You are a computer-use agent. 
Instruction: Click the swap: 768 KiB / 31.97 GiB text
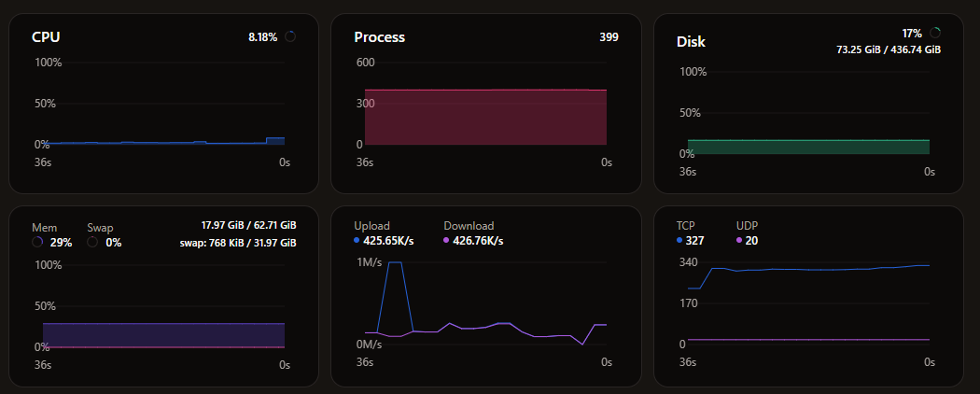click(238, 243)
